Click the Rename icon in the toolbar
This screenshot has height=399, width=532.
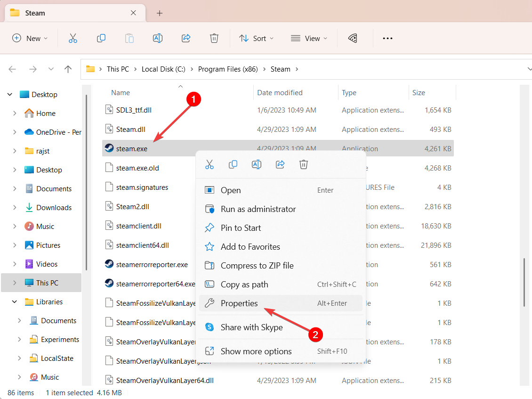pyautogui.click(x=158, y=38)
